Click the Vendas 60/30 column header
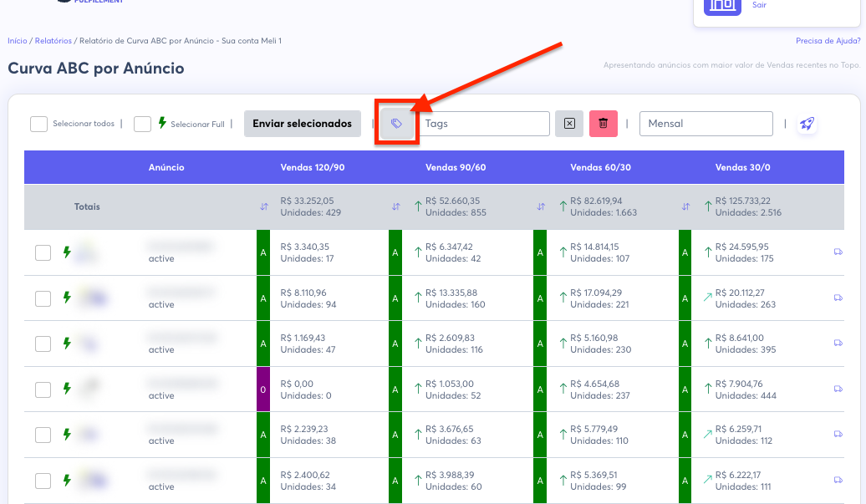Screen dimensions: 866x504 600,167
